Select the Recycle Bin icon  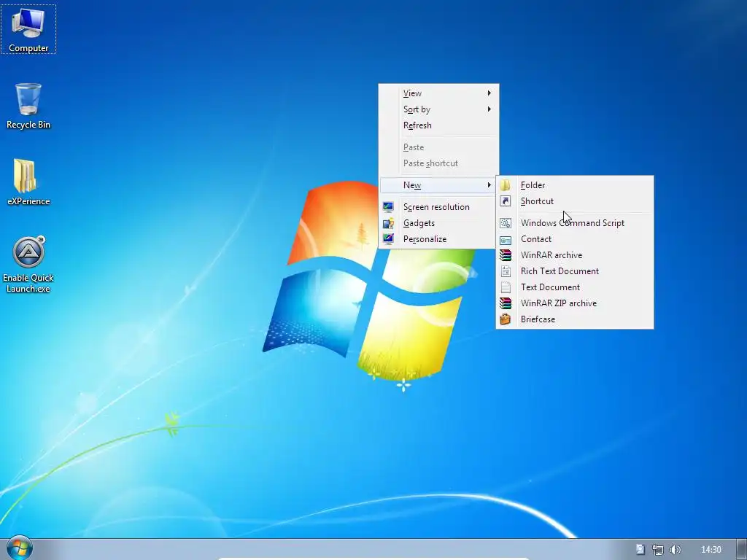click(x=28, y=106)
